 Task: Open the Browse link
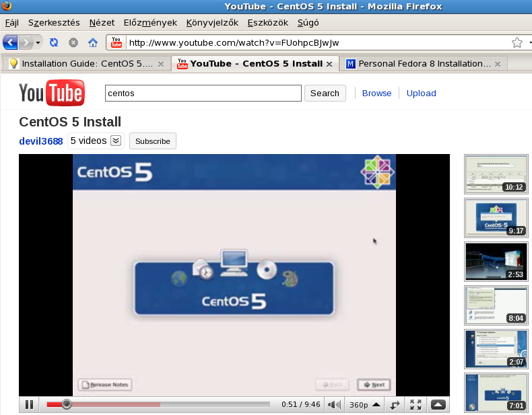coord(376,93)
